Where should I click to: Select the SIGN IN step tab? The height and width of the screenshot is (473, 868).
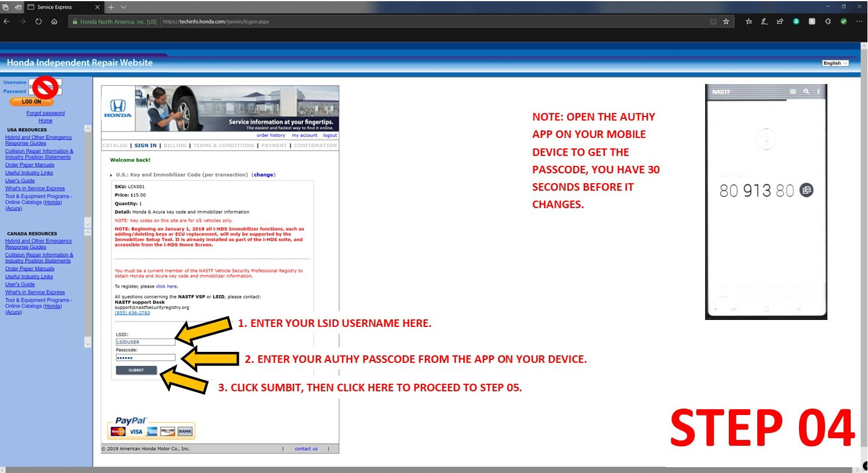click(146, 145)
